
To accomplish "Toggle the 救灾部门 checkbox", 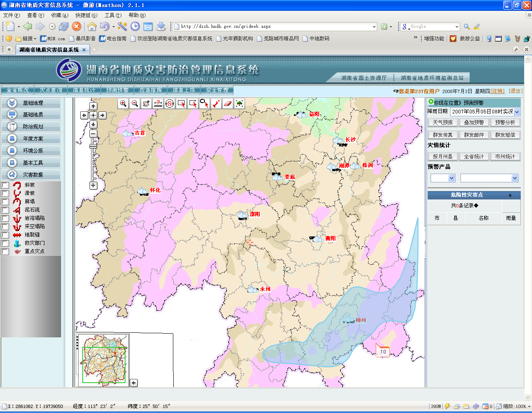I will point(5,243).
